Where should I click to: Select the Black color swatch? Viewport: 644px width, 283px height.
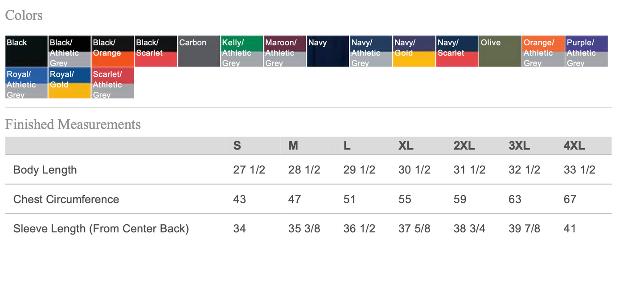point(26,51)
